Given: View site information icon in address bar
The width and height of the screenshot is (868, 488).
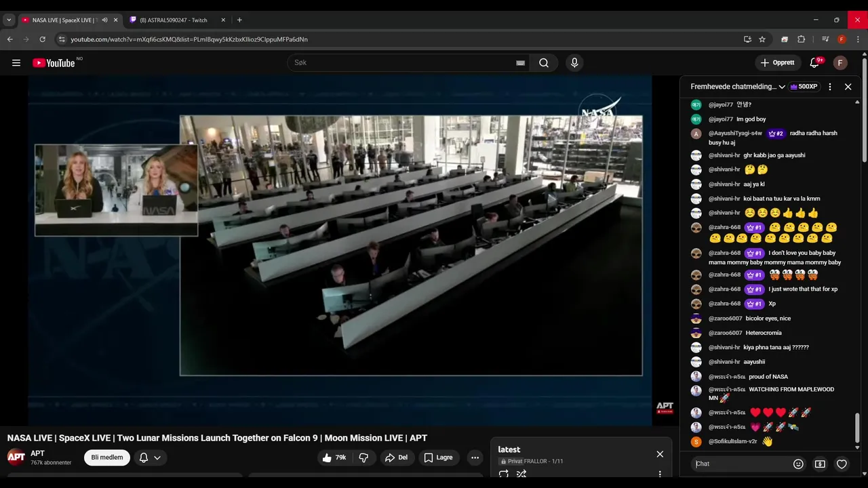Looking at the screenshot, I should pos(62,39).
